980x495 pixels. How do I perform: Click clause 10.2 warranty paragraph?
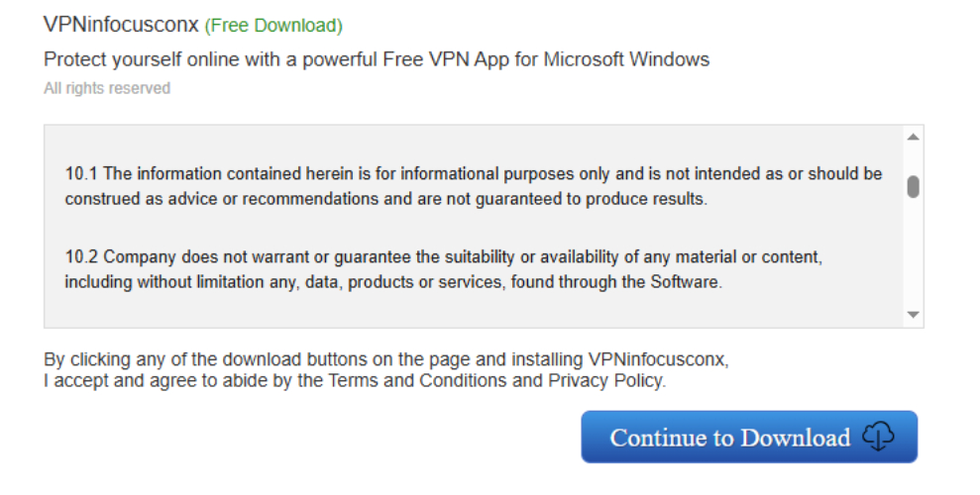[x=444, y=269]
